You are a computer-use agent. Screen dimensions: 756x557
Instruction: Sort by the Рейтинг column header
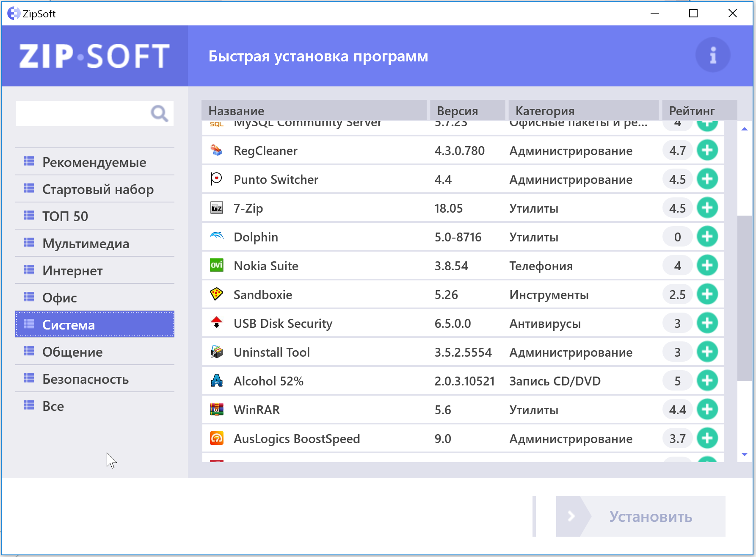699,110
